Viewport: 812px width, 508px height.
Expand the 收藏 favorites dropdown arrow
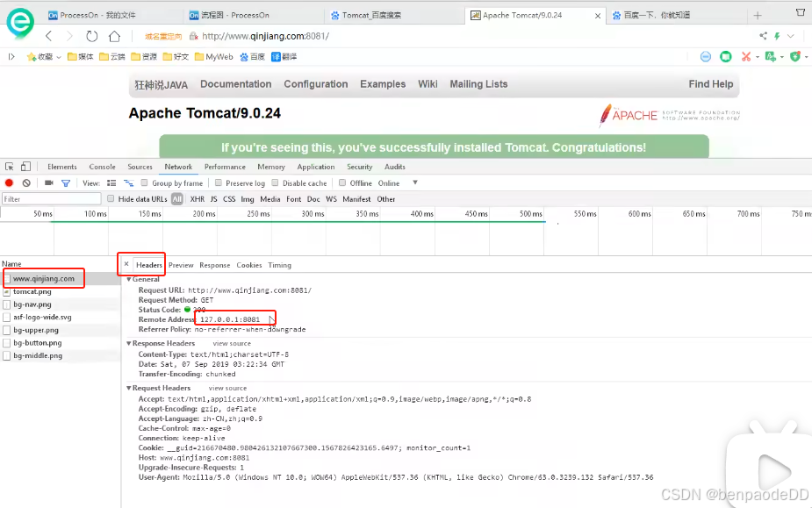(59, 57)
